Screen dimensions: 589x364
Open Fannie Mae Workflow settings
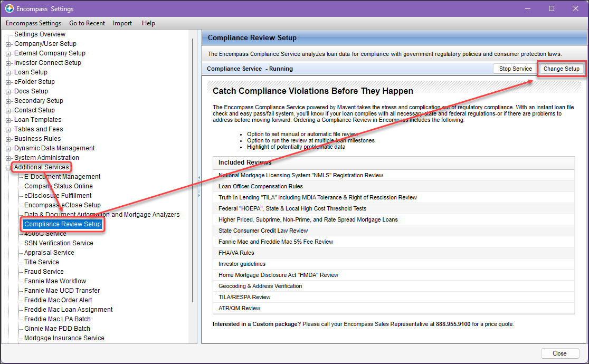(55, 281)
